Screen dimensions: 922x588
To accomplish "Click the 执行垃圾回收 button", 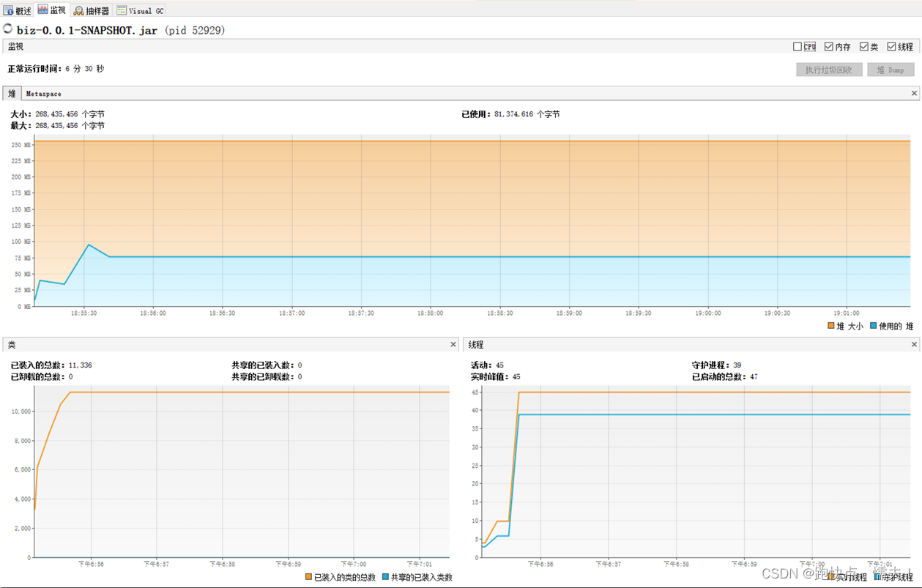I will 829,69.
